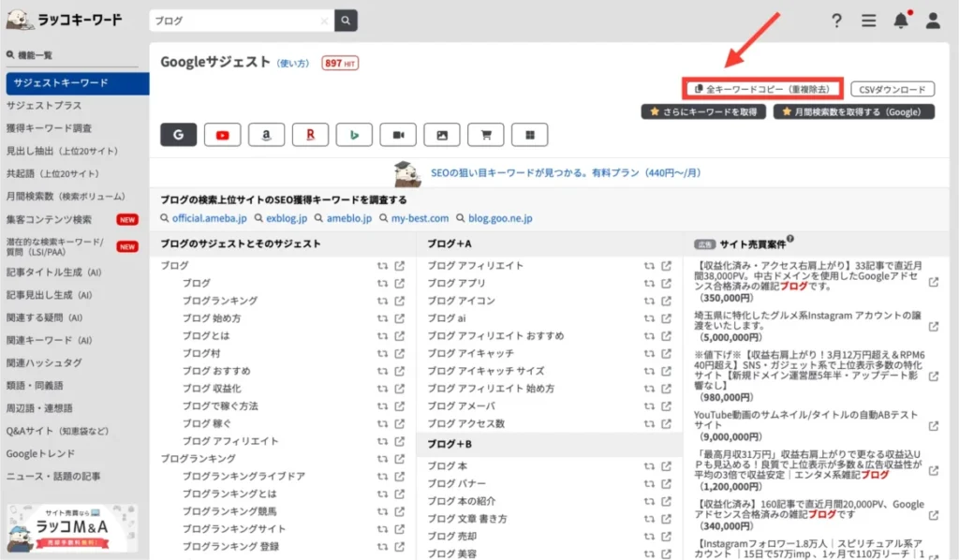Screen dimensions: 959x560
Task: Select the shopping cart source icon
Action: tap(486, 135)
